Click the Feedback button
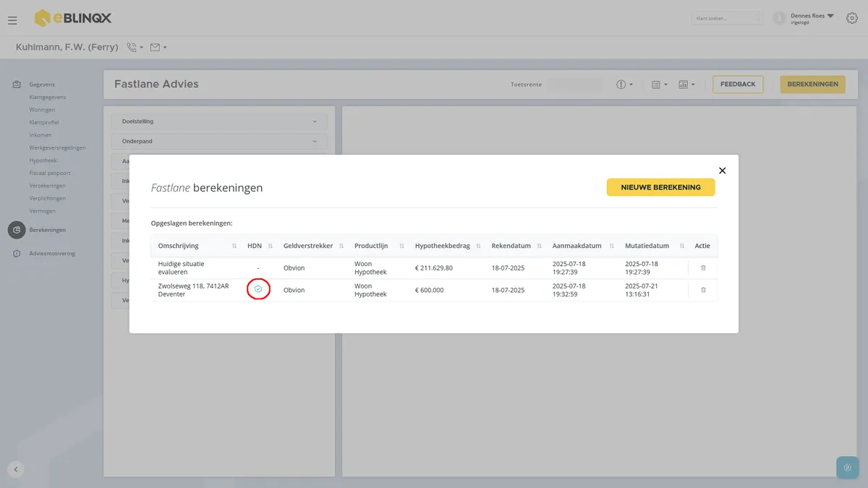The image size is (868, 488). click(738, 85)
